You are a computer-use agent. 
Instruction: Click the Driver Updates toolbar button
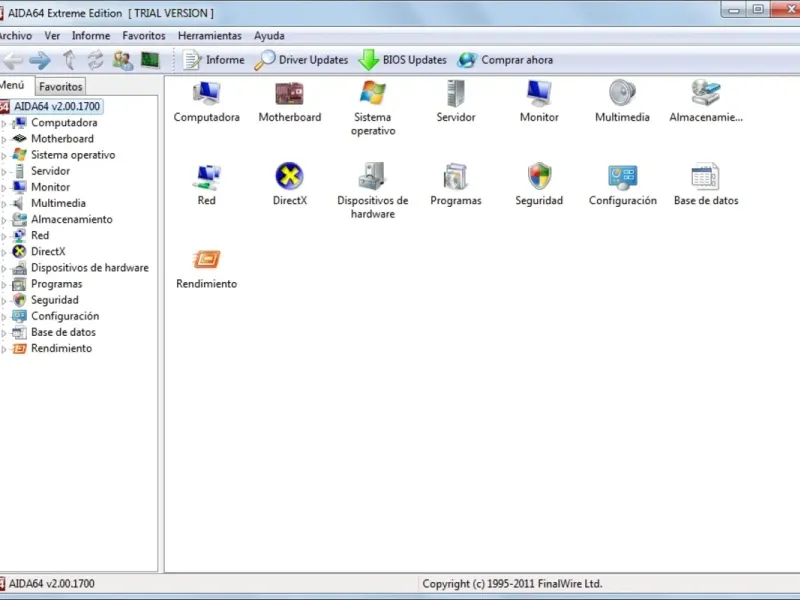[301, 60]
